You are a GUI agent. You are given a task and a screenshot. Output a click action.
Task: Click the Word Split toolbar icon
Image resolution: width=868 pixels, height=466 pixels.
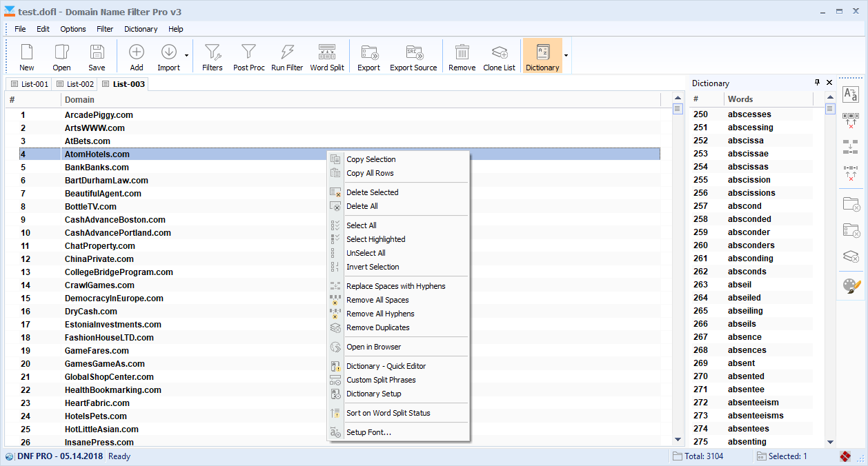327,56
